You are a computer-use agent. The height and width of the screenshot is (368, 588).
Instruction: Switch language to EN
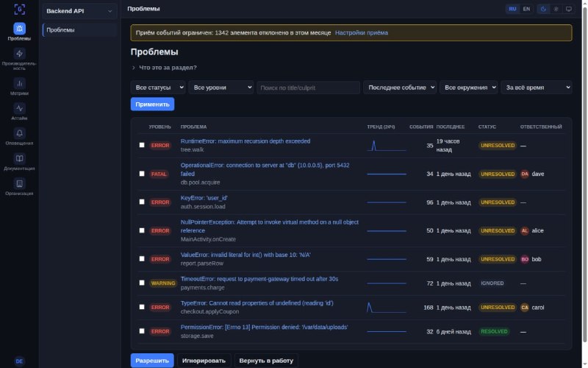pyautogui.click(x=526, y=9)
